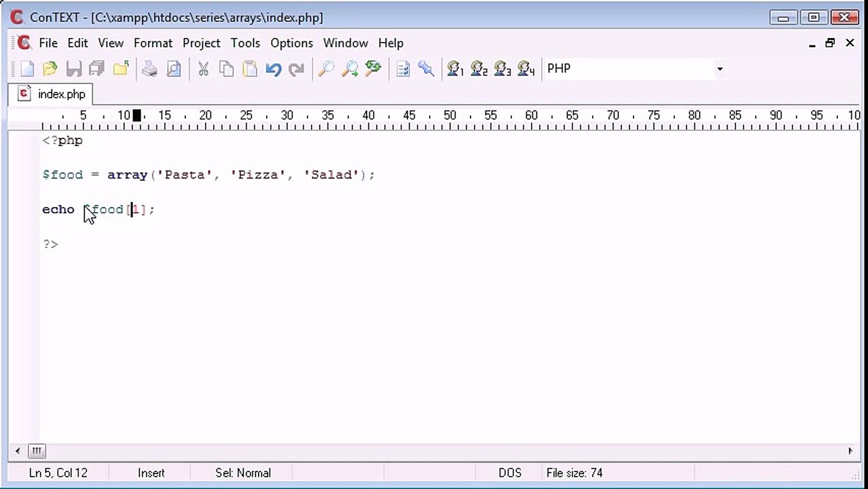Click the Copy icon in the toolbar

[226, 69]
